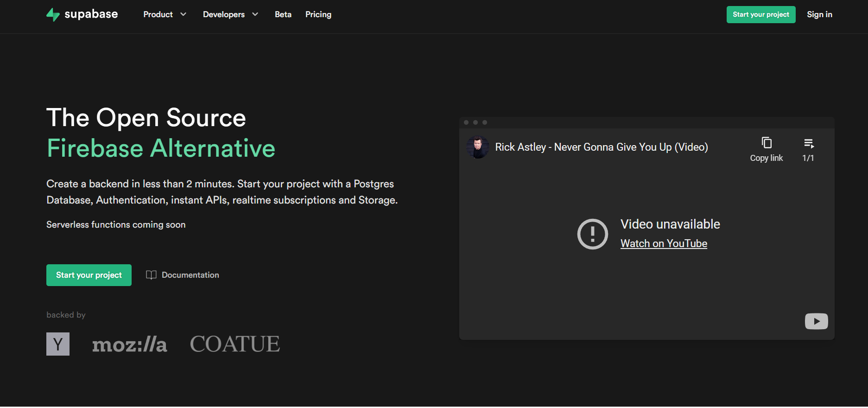Click Sign in
Screen dimensions: 868x408
pyautogui.click(x=819, y=14)
